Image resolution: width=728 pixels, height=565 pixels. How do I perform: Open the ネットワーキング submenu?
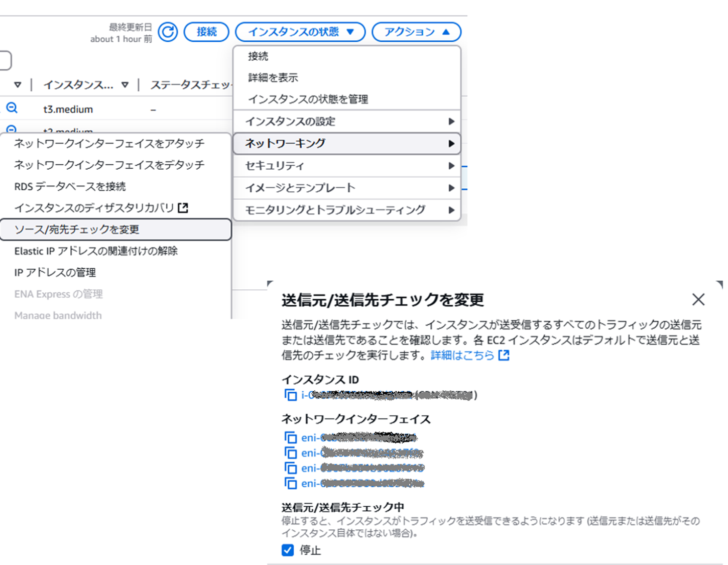pos(347,144)
